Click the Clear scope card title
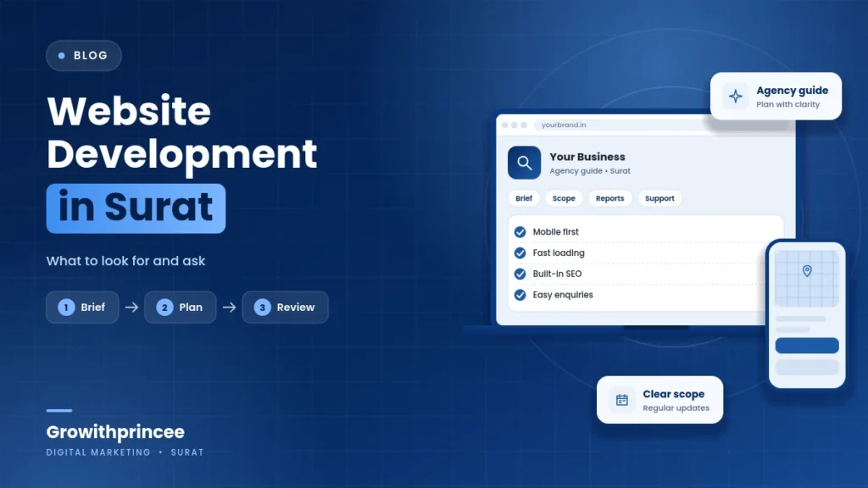This screenshot has height=488, width=868. [674, 394]
